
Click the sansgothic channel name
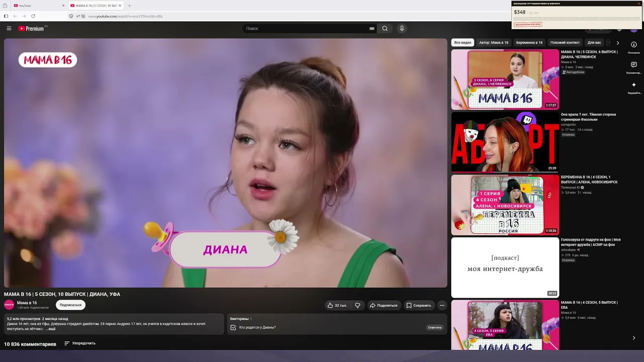[569, 125]
